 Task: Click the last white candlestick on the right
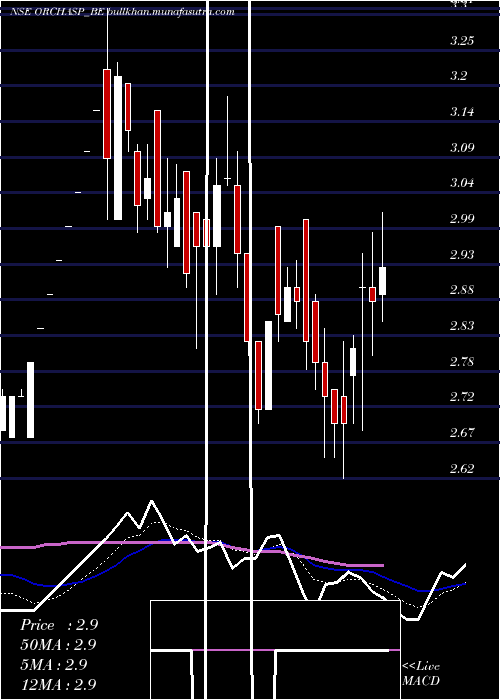(x=383, y=281)
